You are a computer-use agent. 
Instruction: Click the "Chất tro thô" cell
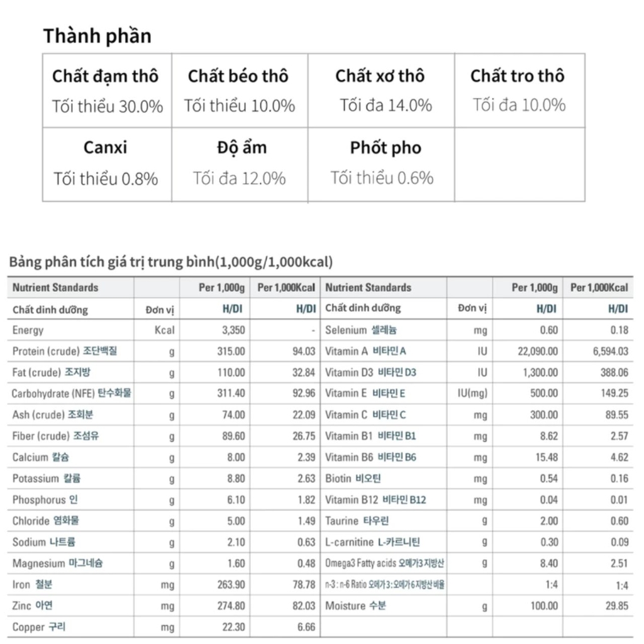pyautogui.click(x=518, y=91)
